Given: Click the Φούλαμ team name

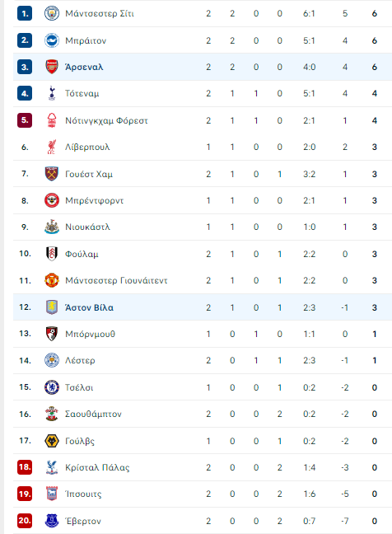Looking at the screenshot, I should point(82,254).
